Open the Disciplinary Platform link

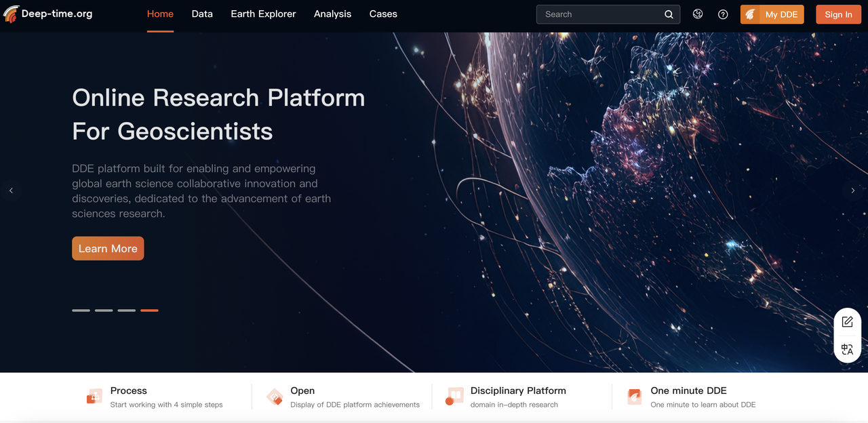tap(518, 390)
